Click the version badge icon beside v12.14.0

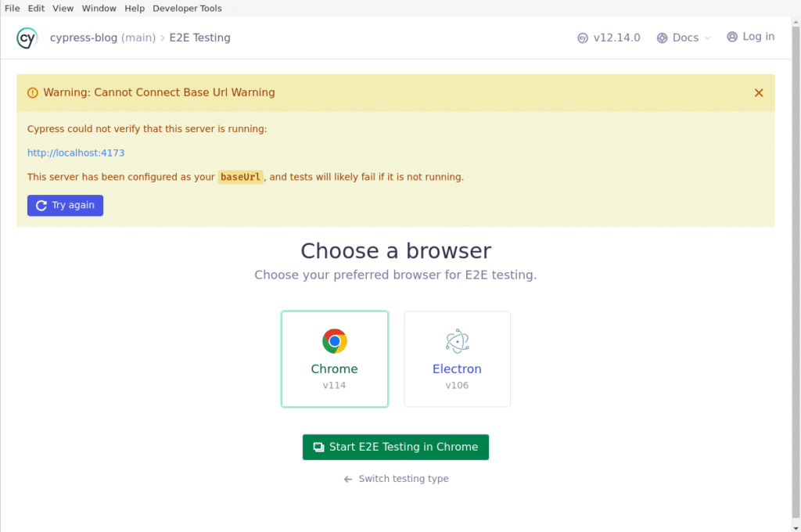(x=582, y=38)
